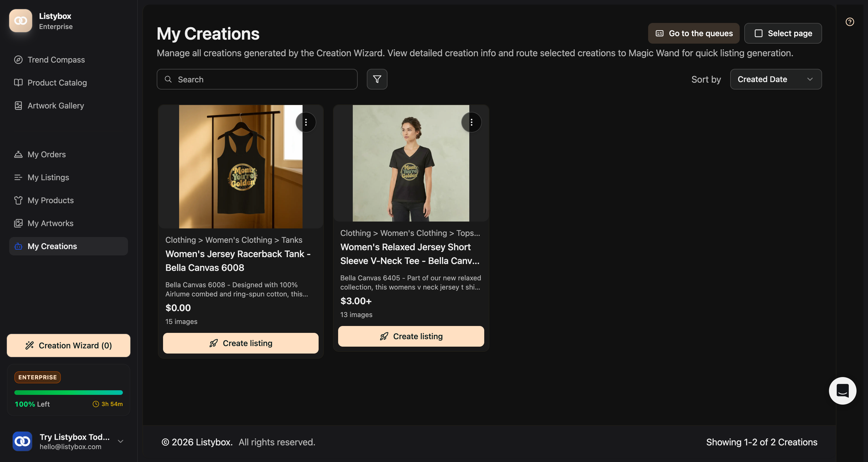The height and width of the screenshot is (462, 868).
Task: Click the Enterprise usage progress bar
Action: click(x=68, y=393)
